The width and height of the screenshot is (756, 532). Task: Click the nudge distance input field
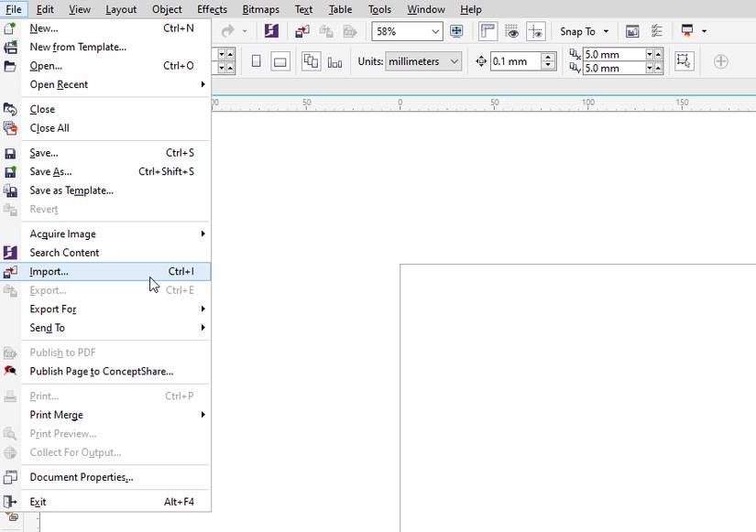515,61
